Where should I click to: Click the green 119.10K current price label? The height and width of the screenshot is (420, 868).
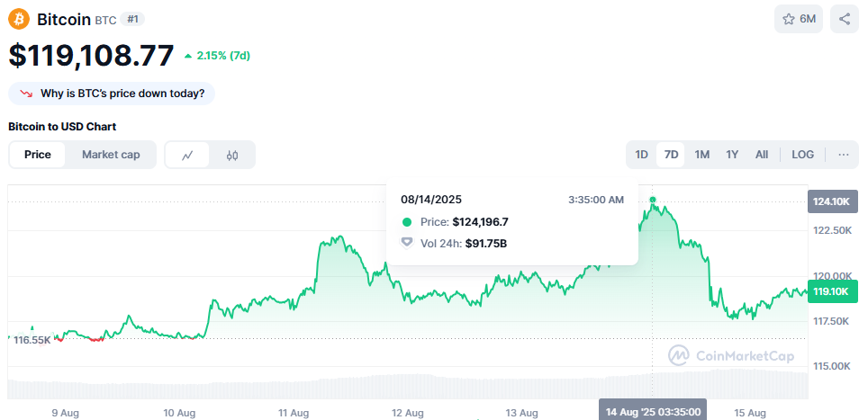pyautogui.click(x=832, y=291)
